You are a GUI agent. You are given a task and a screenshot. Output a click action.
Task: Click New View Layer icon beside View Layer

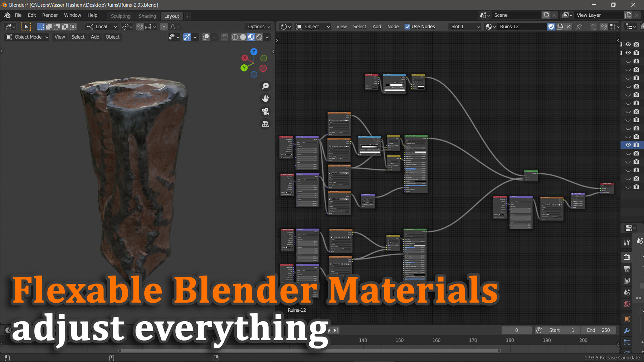coord(628,15)
